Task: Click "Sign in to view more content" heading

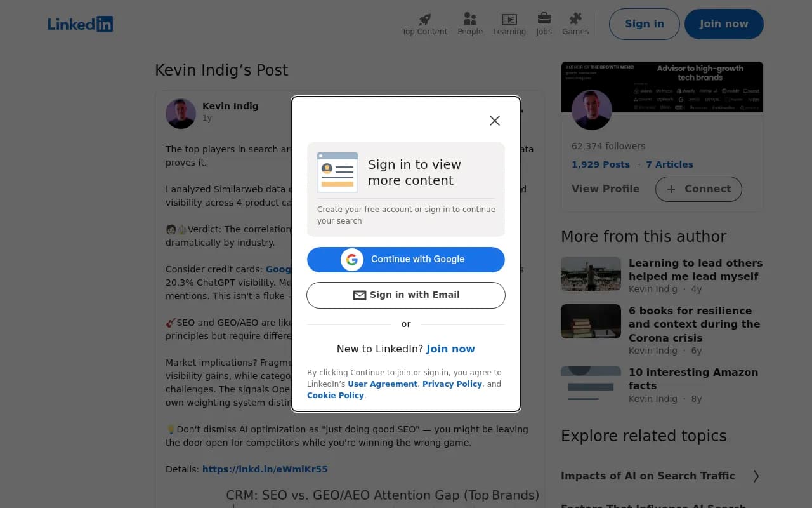Action: click(x=414, y=172)
